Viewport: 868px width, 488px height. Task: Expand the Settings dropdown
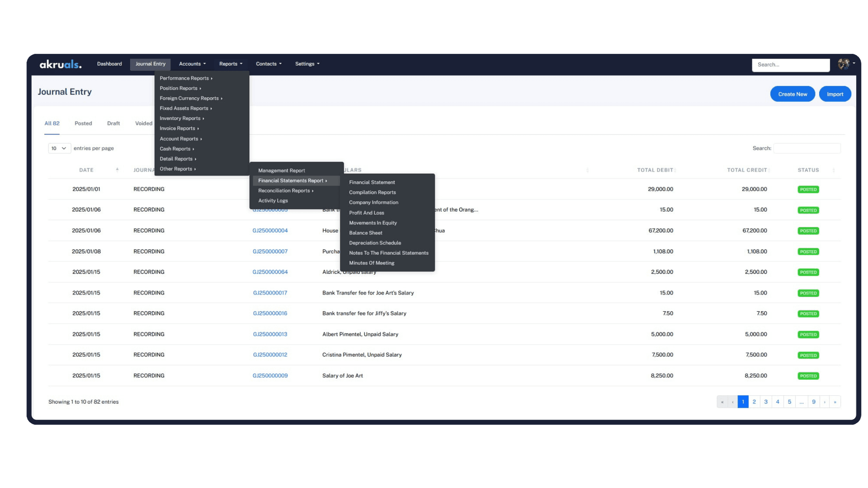[307, 64]
